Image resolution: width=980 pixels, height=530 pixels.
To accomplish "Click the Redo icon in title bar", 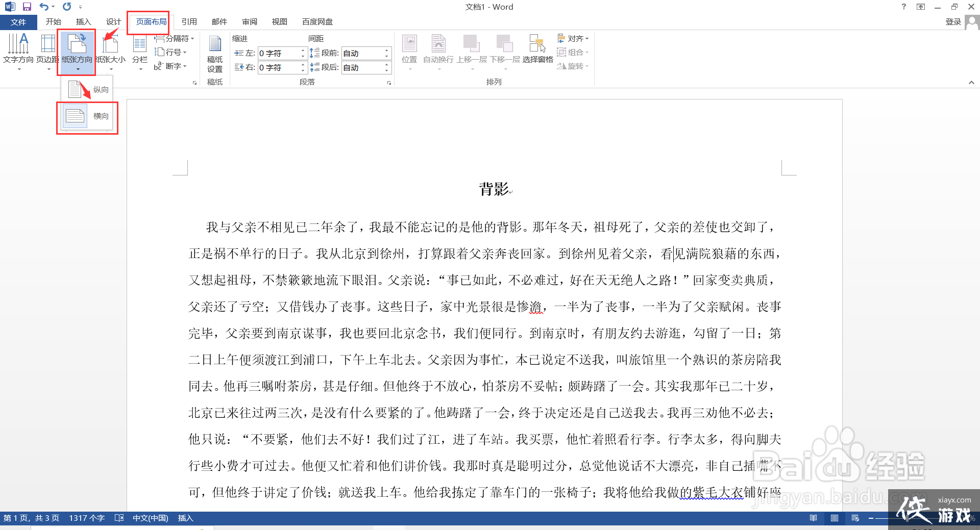I will click(67, 7).
